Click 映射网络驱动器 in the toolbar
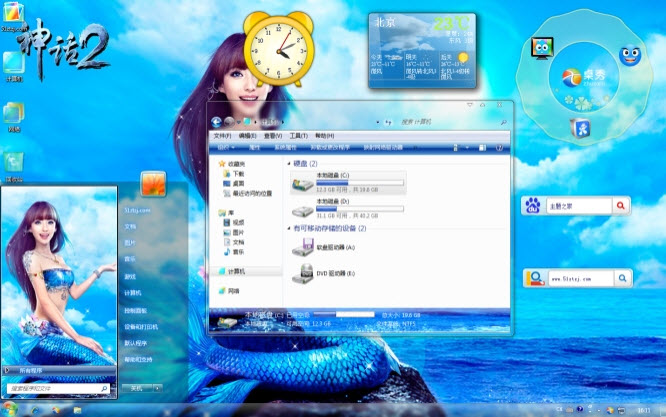 383,148
